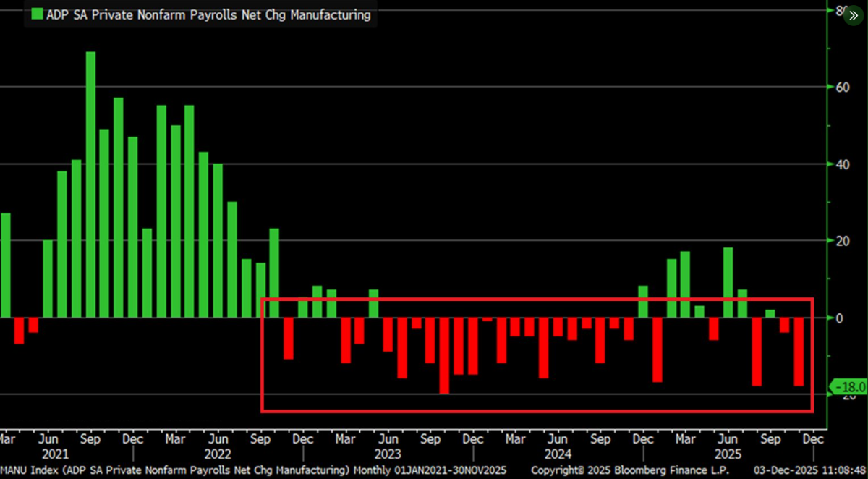Image resolution: width=868 pixels, height=479 pixels.
Task: Click the double-chevron expand icon in top corner
Action: 854,14
